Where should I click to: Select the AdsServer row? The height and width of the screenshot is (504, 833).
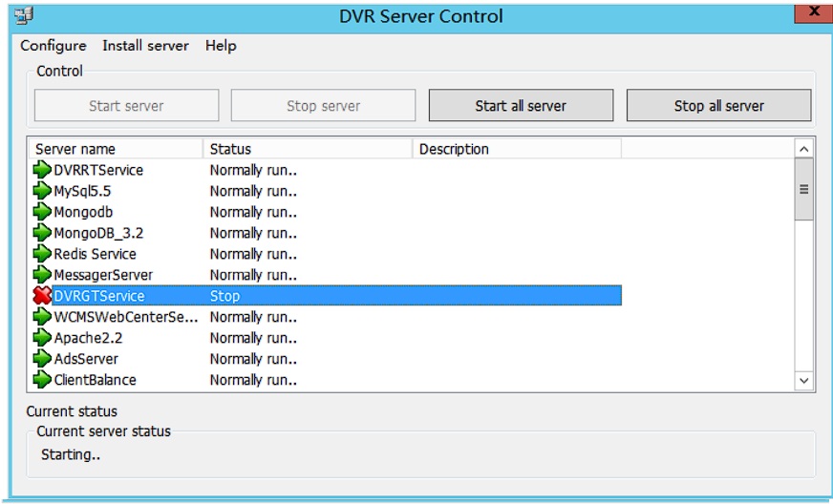click(327, 359)
